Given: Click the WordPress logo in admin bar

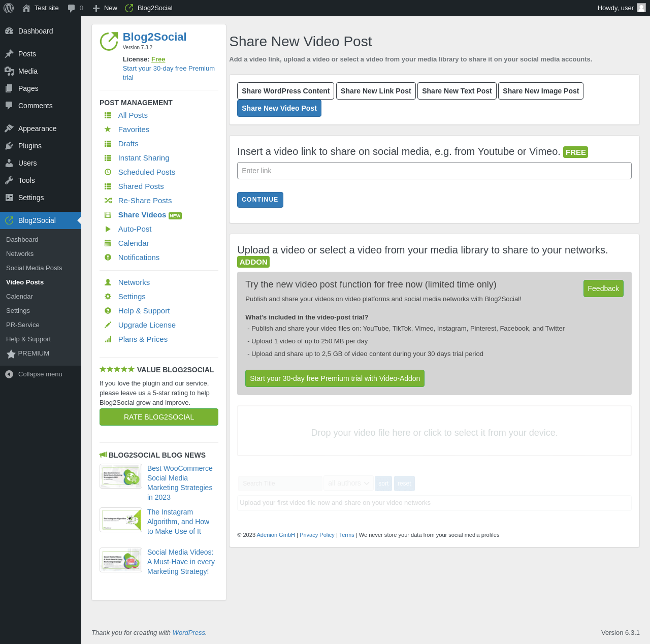Looking at the screenshot, I should pyautogui.click(x=9, y=8).
